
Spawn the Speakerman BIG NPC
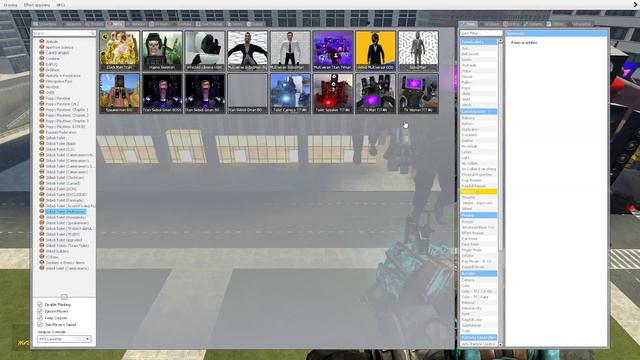(119, 93)
